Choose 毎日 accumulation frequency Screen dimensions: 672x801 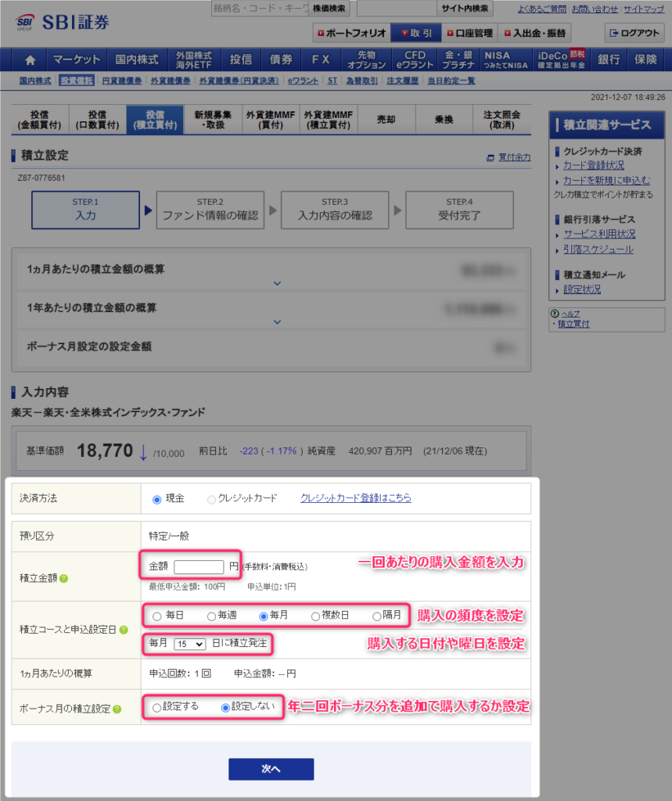click(x=157, y=616)
